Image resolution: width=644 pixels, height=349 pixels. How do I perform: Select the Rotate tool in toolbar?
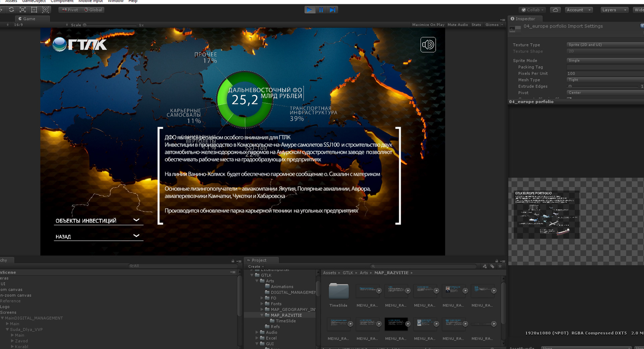coord(11,10)
